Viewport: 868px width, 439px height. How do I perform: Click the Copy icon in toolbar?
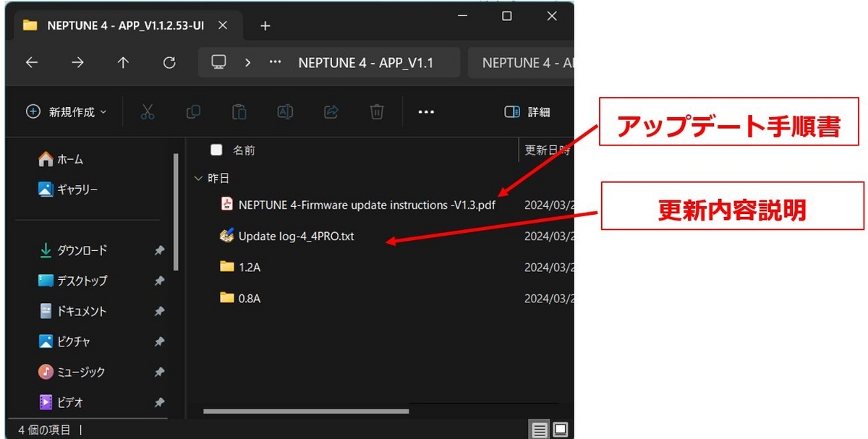pos(193,112)
